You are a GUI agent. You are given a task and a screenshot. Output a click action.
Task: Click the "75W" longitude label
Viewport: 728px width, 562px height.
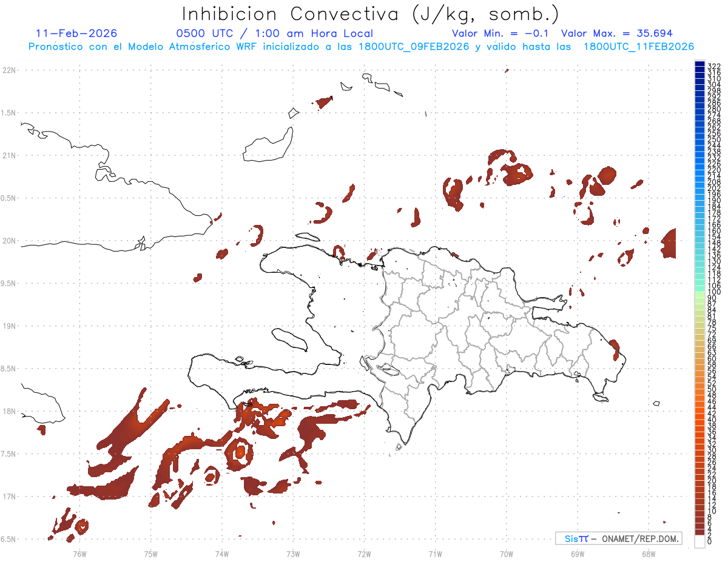(151, 554)
